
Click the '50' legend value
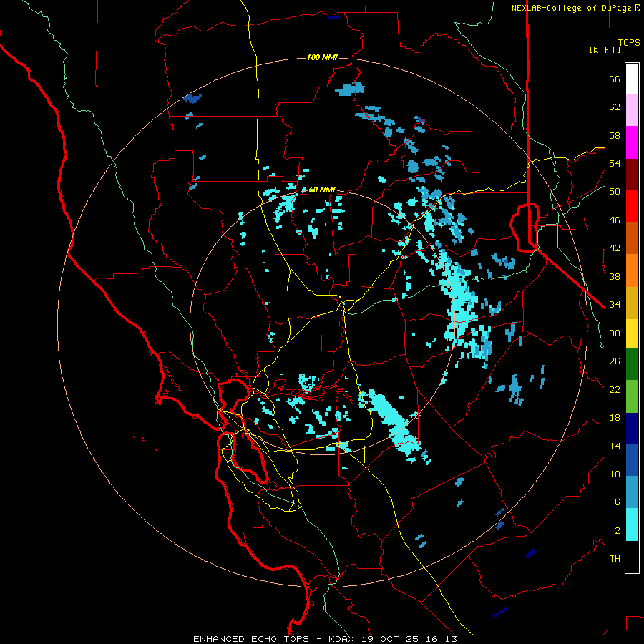coord(615,192)
